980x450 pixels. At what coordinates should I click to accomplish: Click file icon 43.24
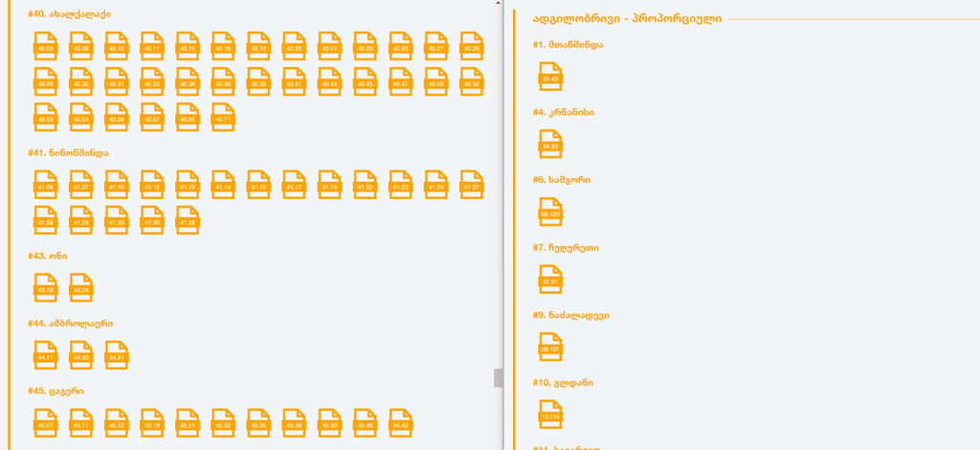click(x=81, y=288)
